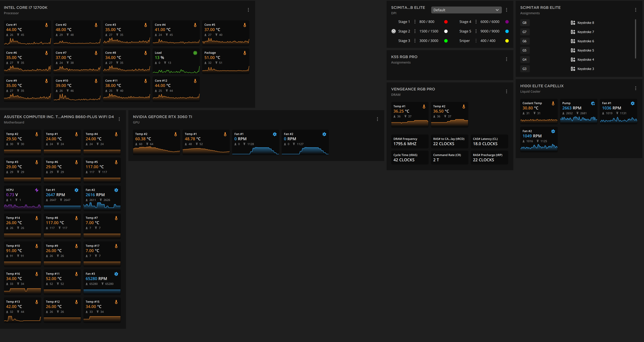Image resolution: width=644 pixels, height=342 pixels.
Task: Click the thermometer icon on Coolant Temp card
Action: (x=553, y=104)
